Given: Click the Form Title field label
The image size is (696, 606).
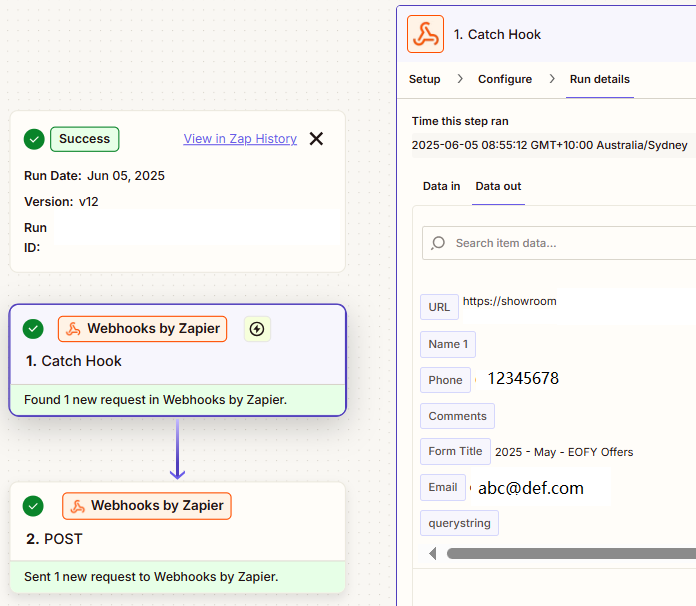Looking at the screenshot, I should [455, 452].
